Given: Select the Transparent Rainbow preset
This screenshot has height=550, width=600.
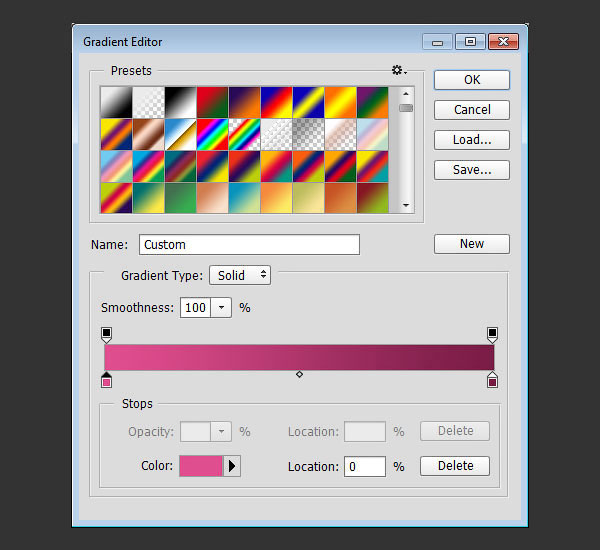Looking at the screenshot, I should pyautogui.click(x=245, y=134).
